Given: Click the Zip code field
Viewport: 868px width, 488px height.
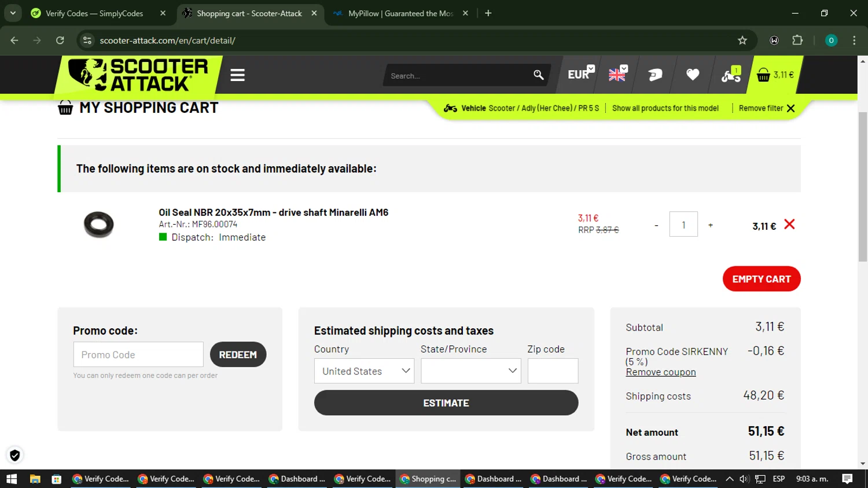Looking at the screenshot, I should pyautogui.click(x=553, y=371).
